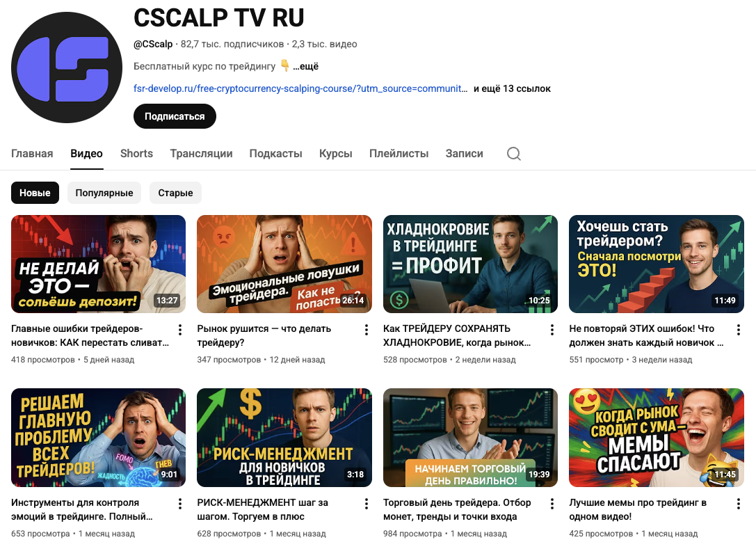This screenshot has width=756, height=549.
Task: Expand channel description with "...ещё"
Action: tap(306, 66)
